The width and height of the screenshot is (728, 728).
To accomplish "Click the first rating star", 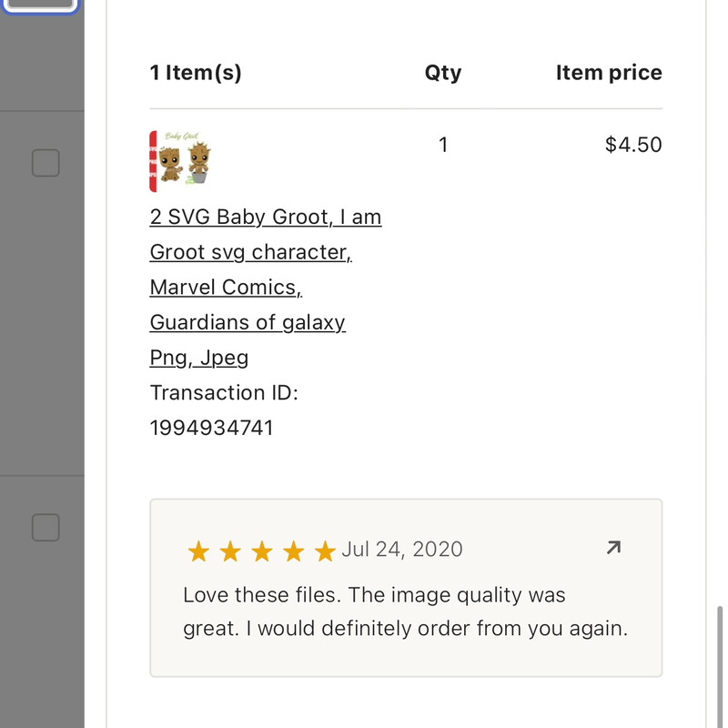I will click(198, 551).
